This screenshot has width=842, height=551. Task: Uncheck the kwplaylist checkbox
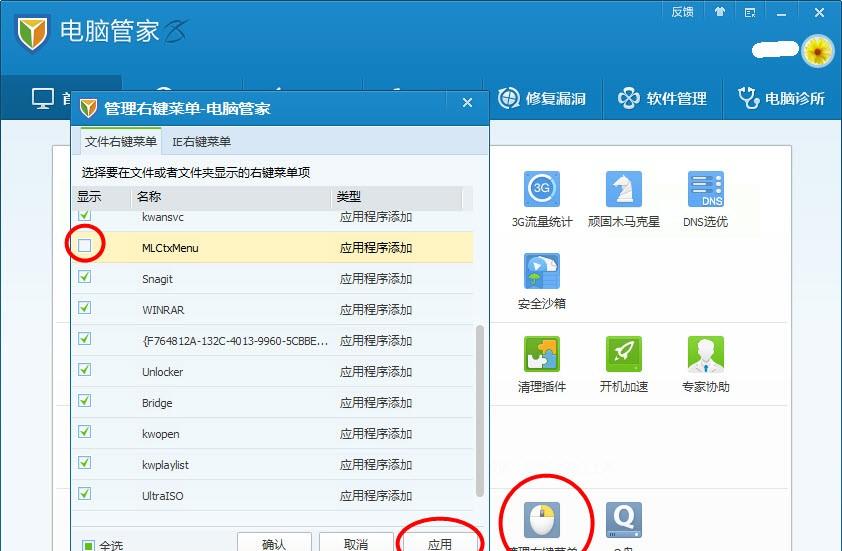84,462
